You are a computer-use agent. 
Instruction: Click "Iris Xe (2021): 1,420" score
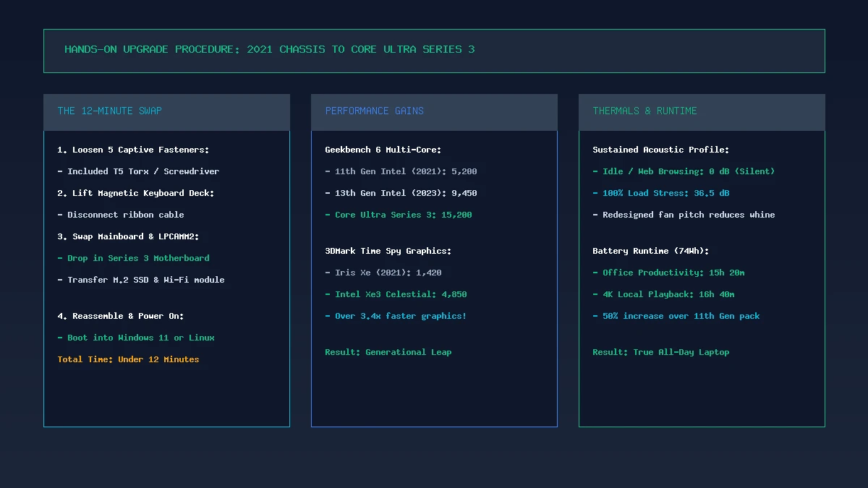383,273
